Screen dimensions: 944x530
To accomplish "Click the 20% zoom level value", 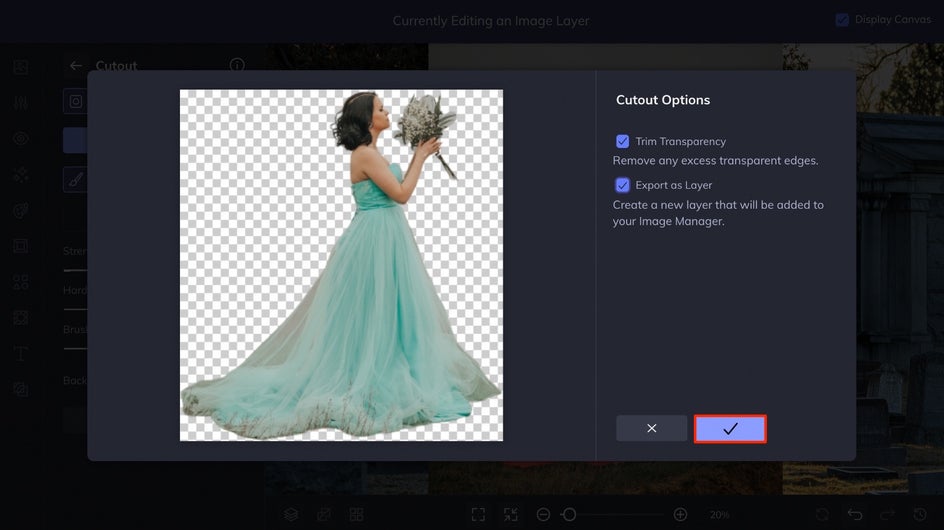I will [x=719, y=515].
